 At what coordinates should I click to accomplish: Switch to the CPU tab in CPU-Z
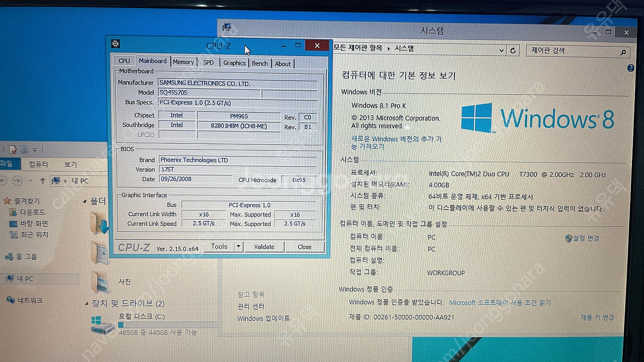pos(124,61)
